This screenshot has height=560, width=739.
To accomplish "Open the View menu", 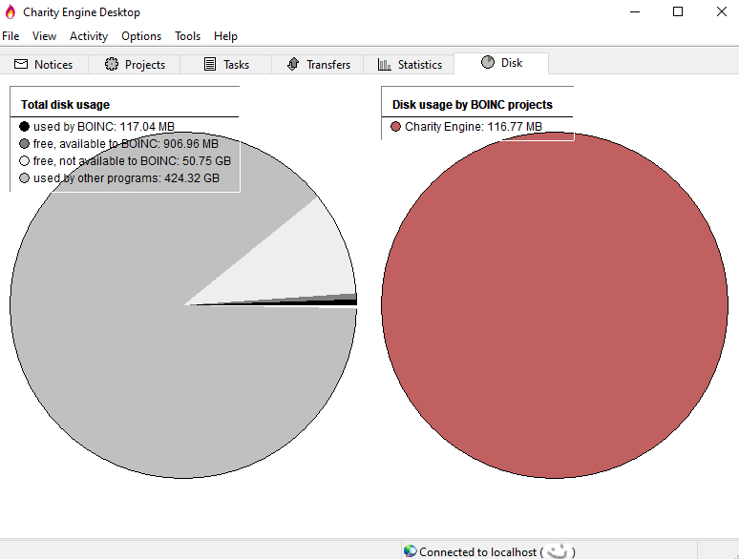I will coord(44,36).
